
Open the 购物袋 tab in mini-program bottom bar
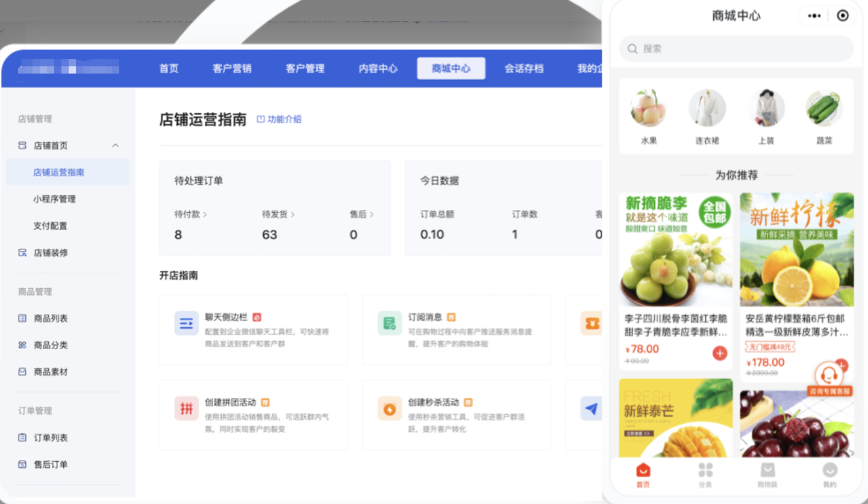coord(767,475)
